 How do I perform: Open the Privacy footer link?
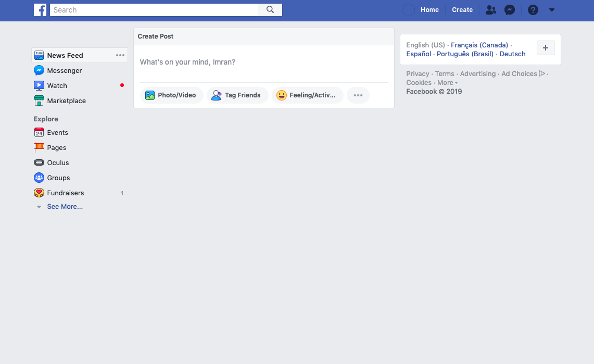click(x=418, y=73)
